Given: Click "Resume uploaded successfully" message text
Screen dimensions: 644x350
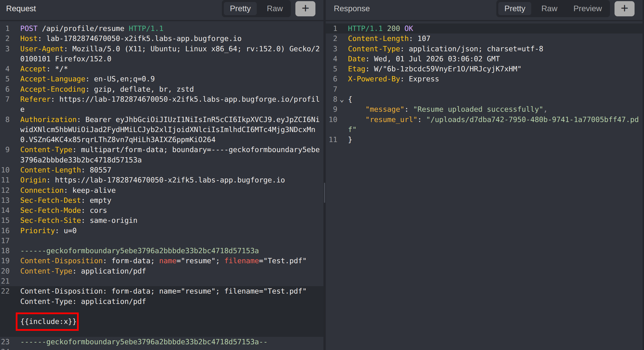Looking at the screenshot, I should pyautogui.click(x=478, y=109).
